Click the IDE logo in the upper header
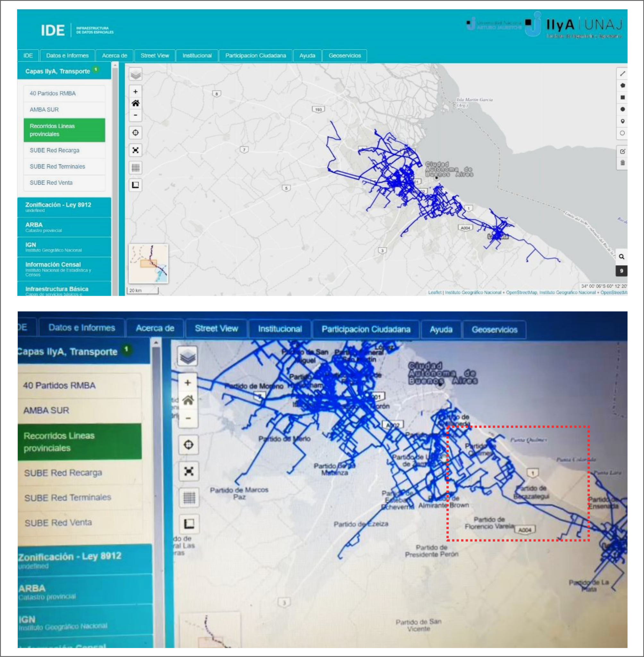Image resolution: width=644 pixels, height=657 pixels. pyautogui.click(x=53, y=30)
